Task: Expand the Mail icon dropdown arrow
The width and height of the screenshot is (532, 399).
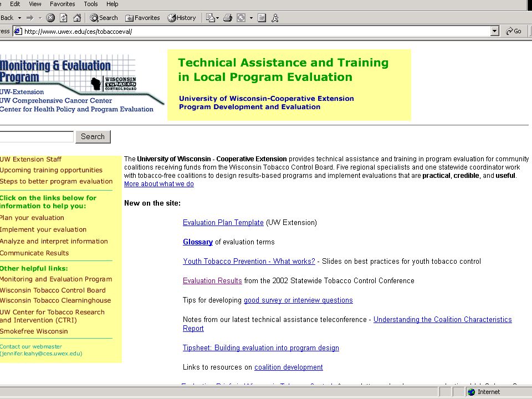Action: tap(217, 18)
